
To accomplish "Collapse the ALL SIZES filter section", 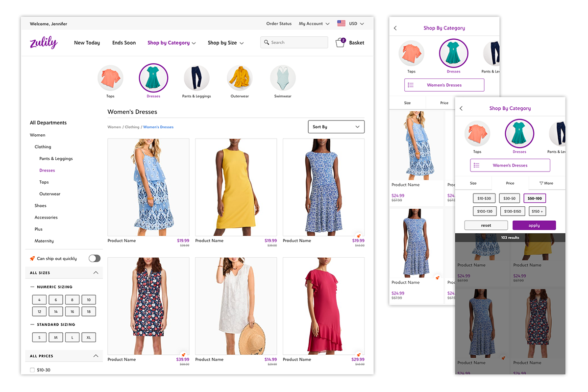I will tap(96, 273).
